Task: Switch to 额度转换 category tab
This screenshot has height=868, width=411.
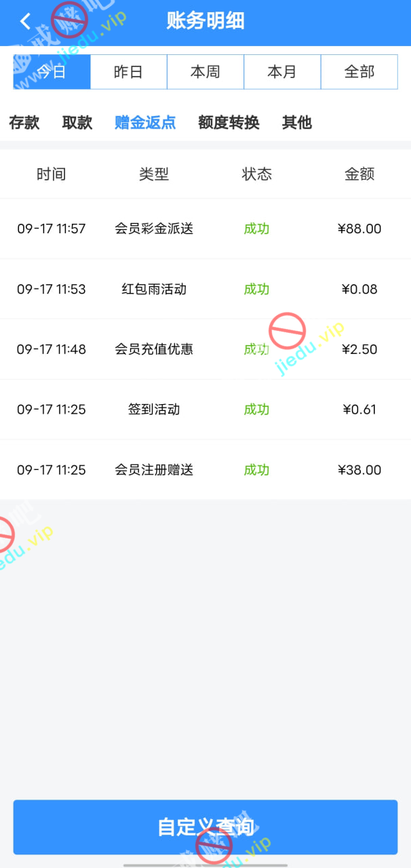Action: point(229,123)
